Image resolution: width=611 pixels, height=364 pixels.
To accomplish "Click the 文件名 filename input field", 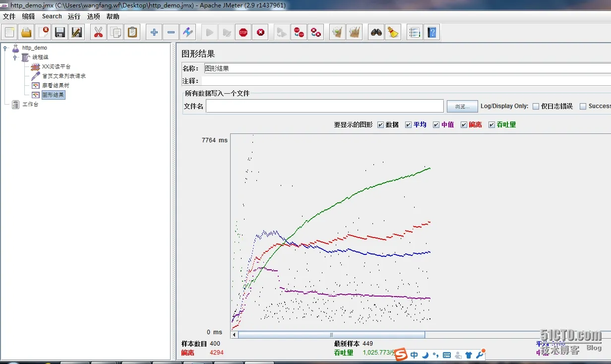I will [x=325, y=106].
